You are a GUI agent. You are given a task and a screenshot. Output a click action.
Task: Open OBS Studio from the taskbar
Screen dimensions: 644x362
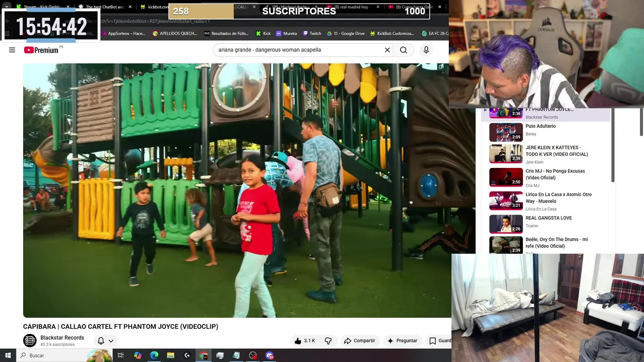click(253, 355)
